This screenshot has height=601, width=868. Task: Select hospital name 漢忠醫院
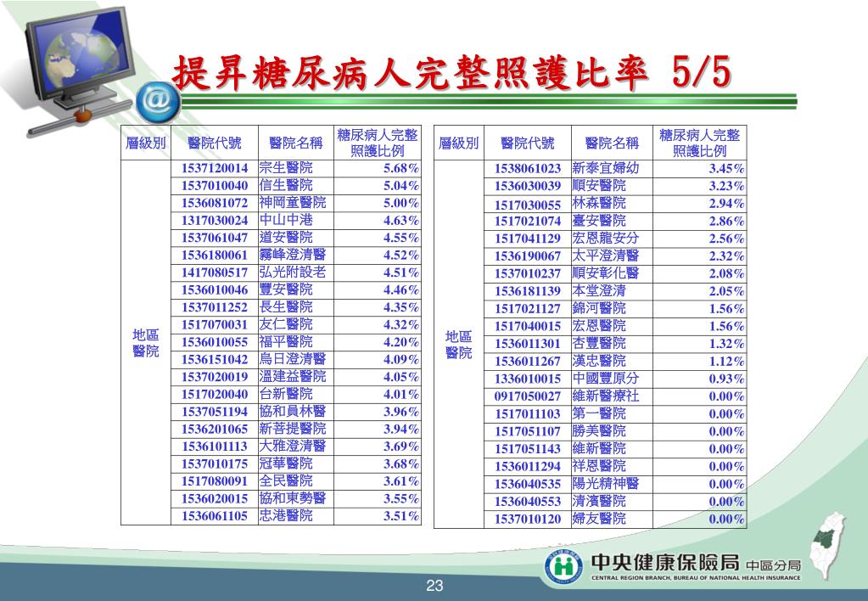[599, 361]
